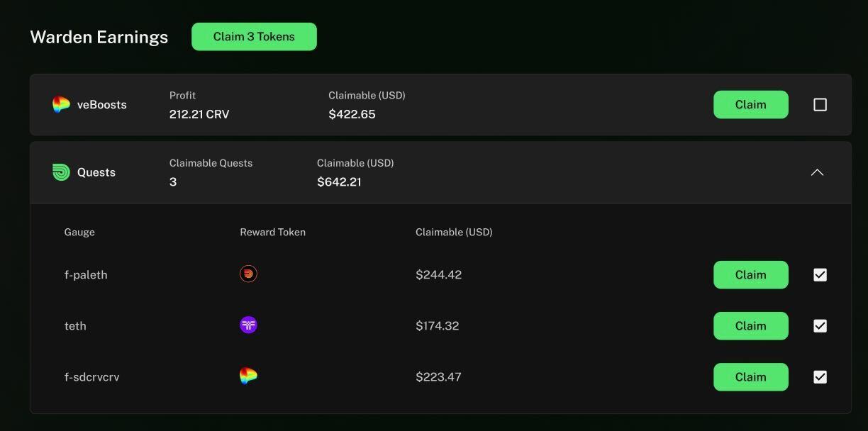Screen dimensions: 868x431
Task: Click the Reward Token column header
Action: pos(272,233)
